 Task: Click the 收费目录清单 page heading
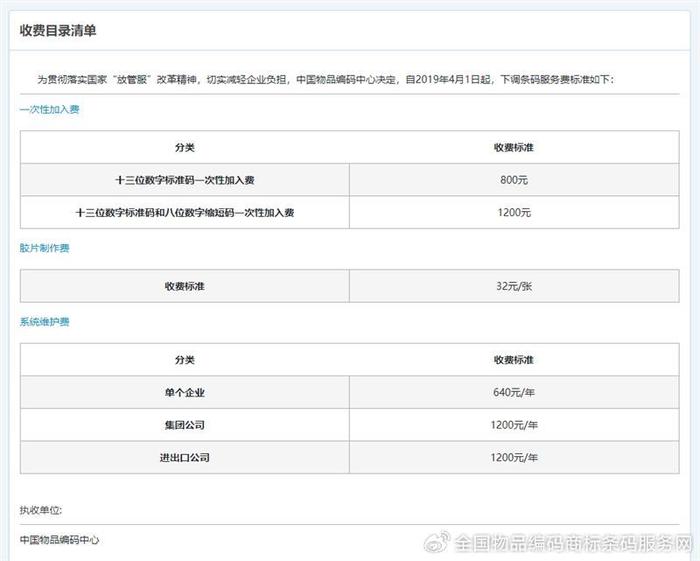pyautogui.click(x=58, y=30)
